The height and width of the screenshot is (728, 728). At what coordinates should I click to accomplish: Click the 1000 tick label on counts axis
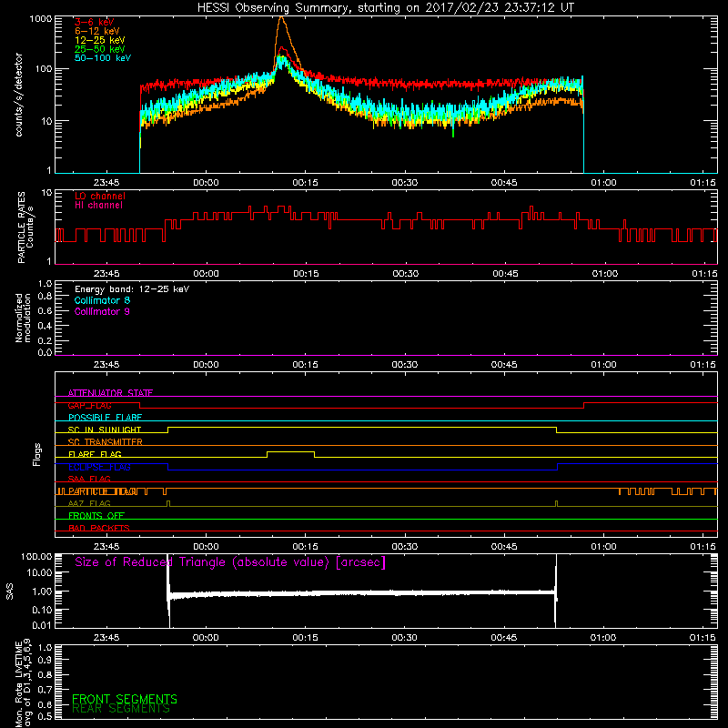(40, 18)
